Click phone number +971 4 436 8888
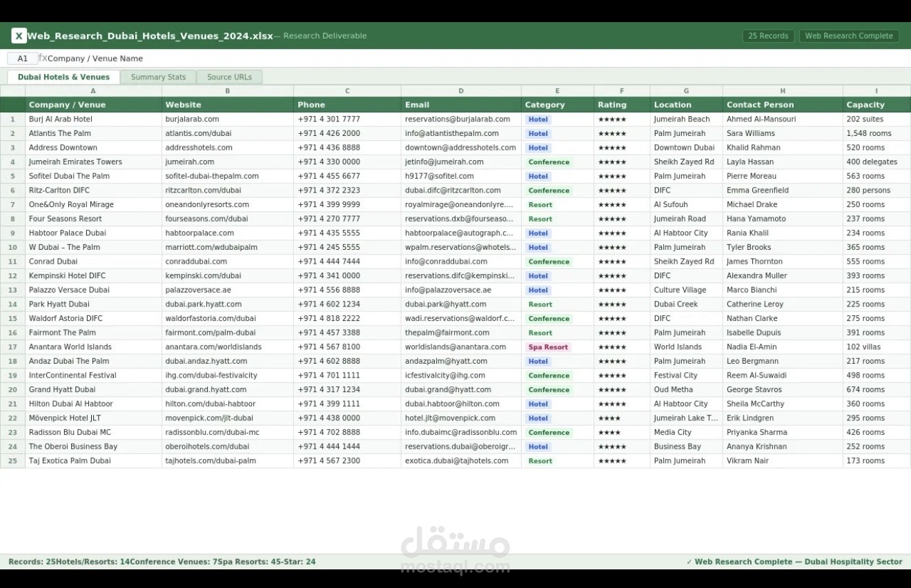The height and width of the screenshot is (588, 911). 347,148
